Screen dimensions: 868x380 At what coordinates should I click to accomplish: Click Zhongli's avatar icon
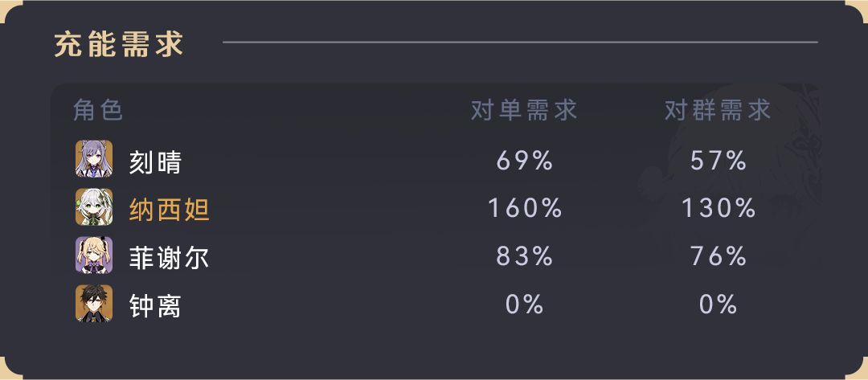pyautogui.click(x=94, y=304)
